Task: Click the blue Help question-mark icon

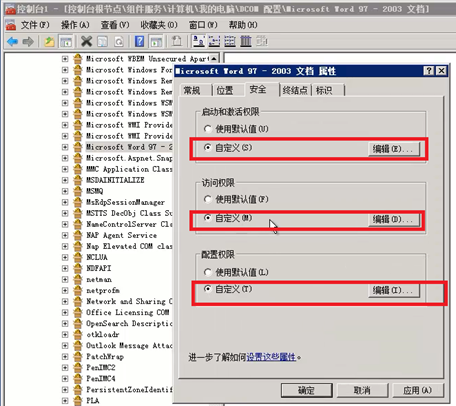Action: (x=139, y=42)
